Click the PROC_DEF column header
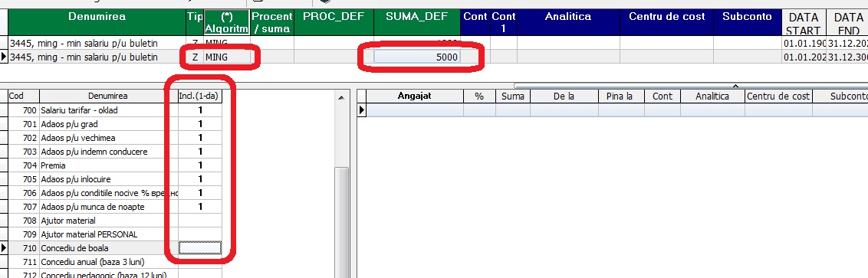 point(334,23)
